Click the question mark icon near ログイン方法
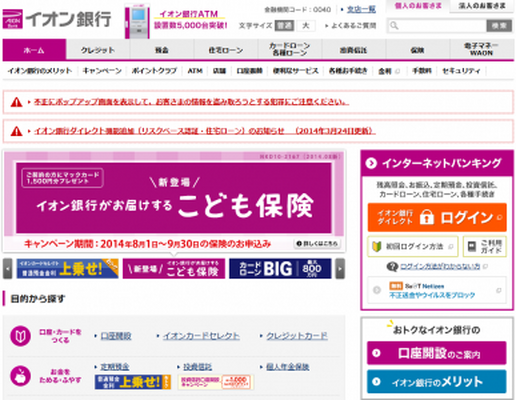Viewport: 516px width, 400px height. coord(392,266)
